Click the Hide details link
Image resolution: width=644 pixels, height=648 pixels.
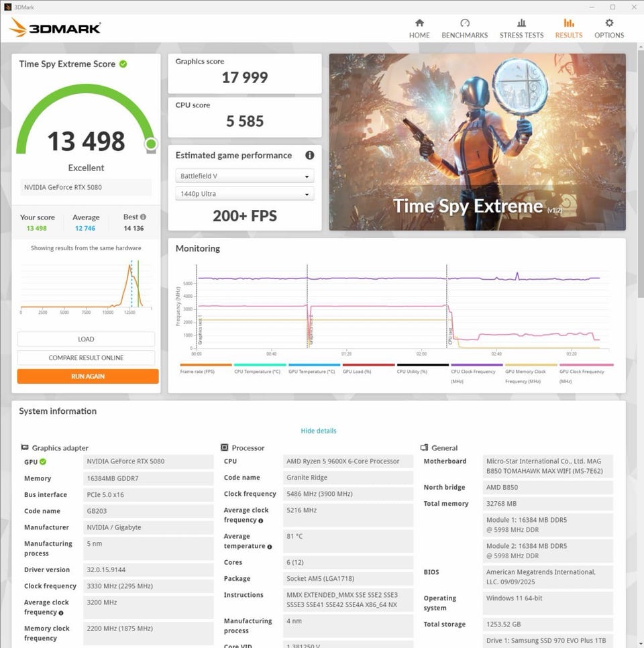click(x=318, y=431)
